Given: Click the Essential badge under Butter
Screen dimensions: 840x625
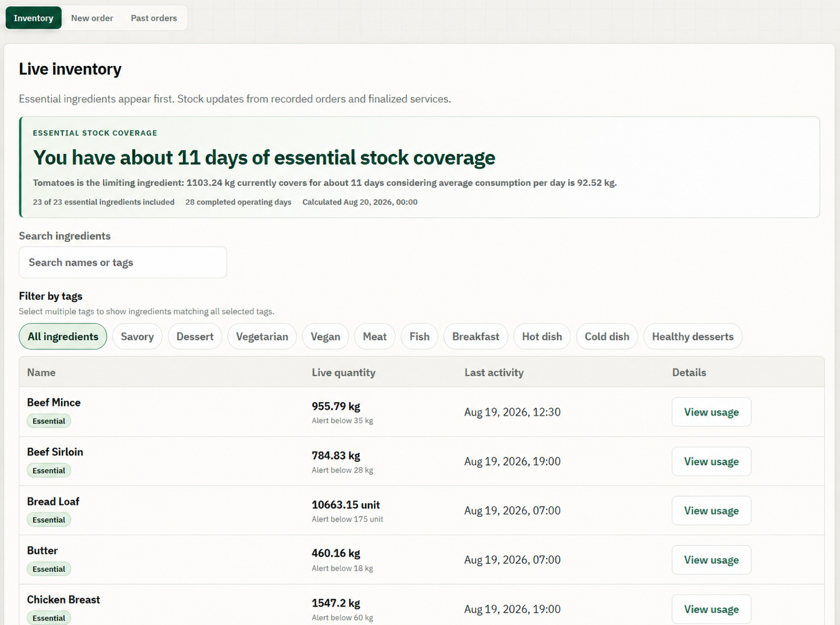Looking at the screenshot, I should pyautogui.click(x=49, y=569).
